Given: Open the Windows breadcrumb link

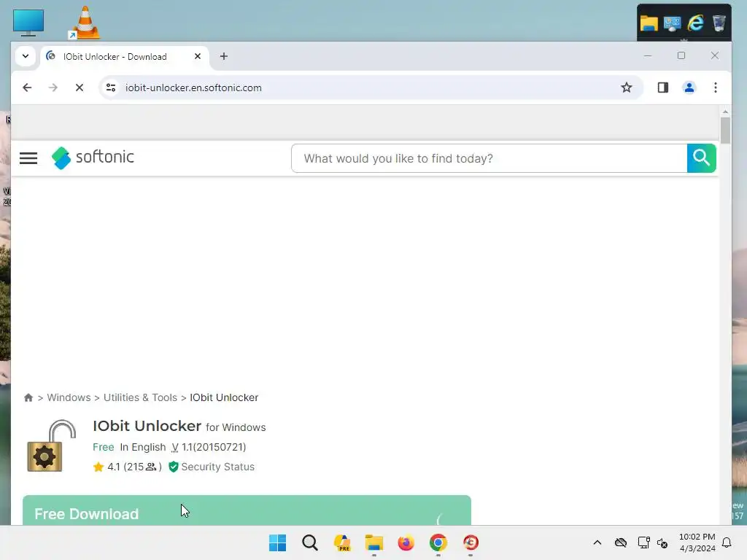Looking at the screenshot, I should pyautogui.click(x=69, y=397).
